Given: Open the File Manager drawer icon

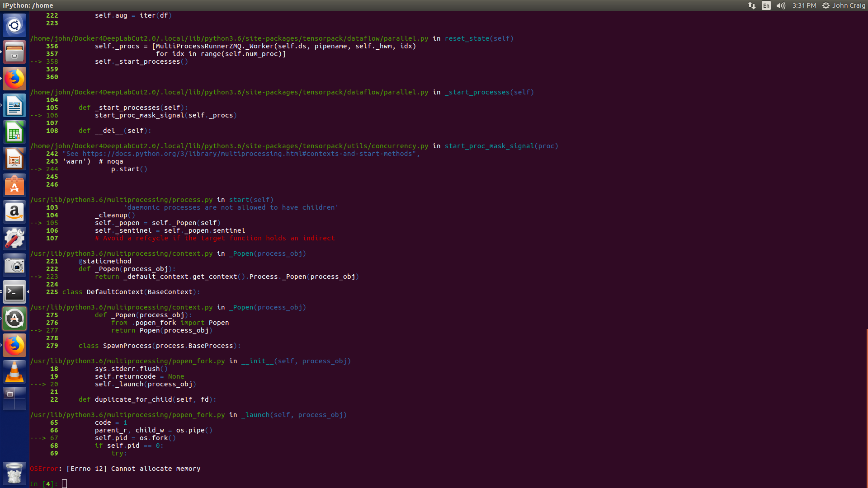Looking at the screenshot, I should coord(14,52).
